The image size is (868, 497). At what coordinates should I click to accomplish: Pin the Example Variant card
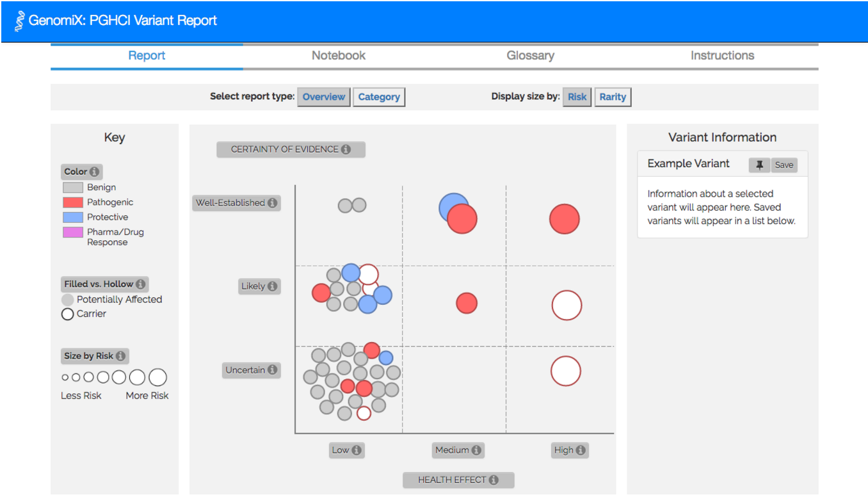coord(759,165)
